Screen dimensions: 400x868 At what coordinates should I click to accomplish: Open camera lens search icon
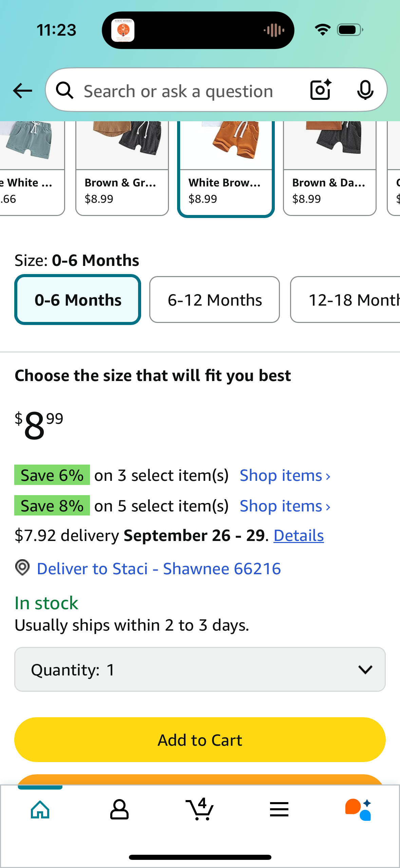click(x=321, y=90)
